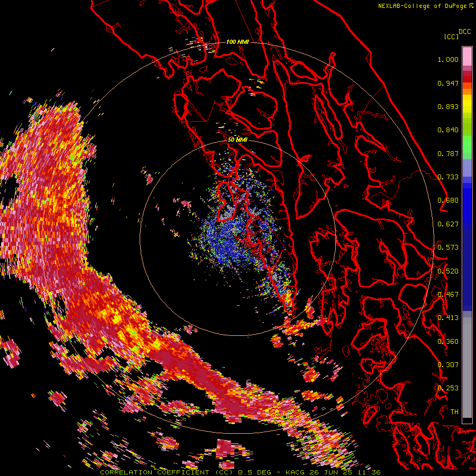Viewport: 476px width, 476px height.
Task: Select the 0.413 scale value
Action: [448, 318]
